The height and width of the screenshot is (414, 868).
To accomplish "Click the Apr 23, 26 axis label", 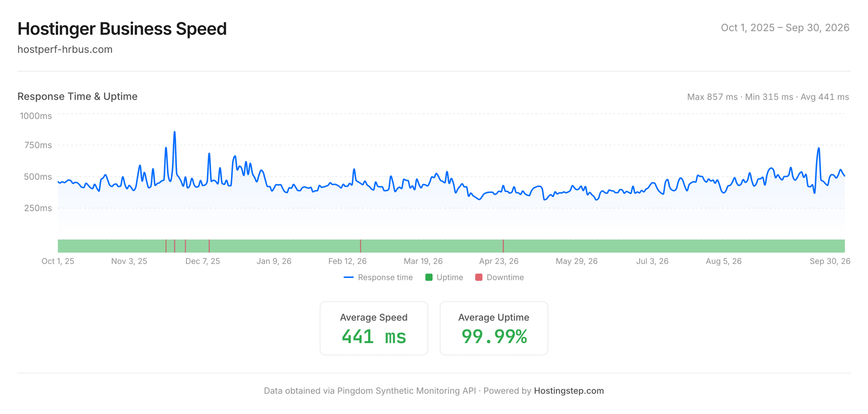I will pyautogui.click(x=499, y=261).
